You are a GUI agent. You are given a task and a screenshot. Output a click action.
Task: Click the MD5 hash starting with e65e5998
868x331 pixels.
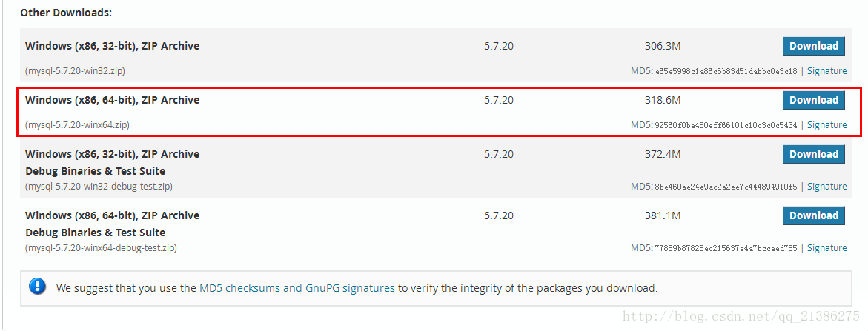point(726,71)
